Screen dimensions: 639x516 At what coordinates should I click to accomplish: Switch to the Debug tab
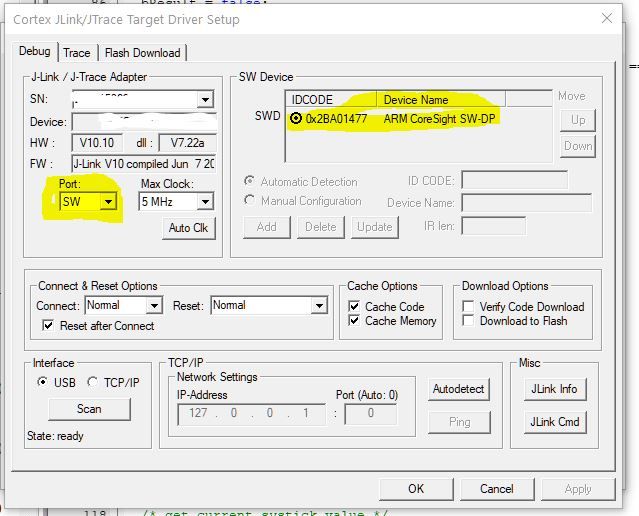(x=35, y=52)
